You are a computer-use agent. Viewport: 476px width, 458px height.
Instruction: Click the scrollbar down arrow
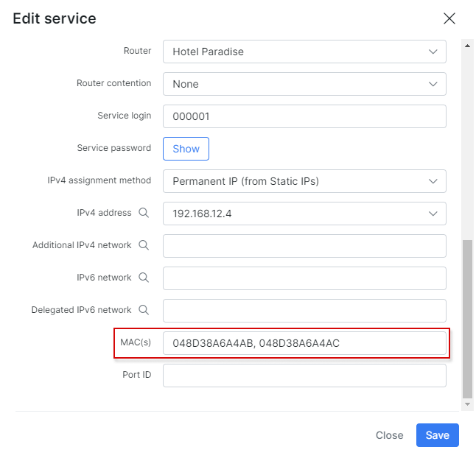point(467,404)
